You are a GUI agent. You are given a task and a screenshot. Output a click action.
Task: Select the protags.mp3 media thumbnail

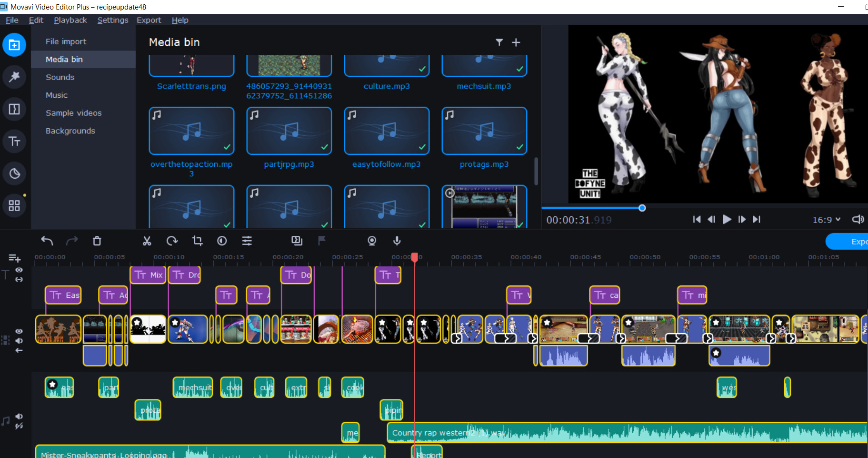click(484, 131)
